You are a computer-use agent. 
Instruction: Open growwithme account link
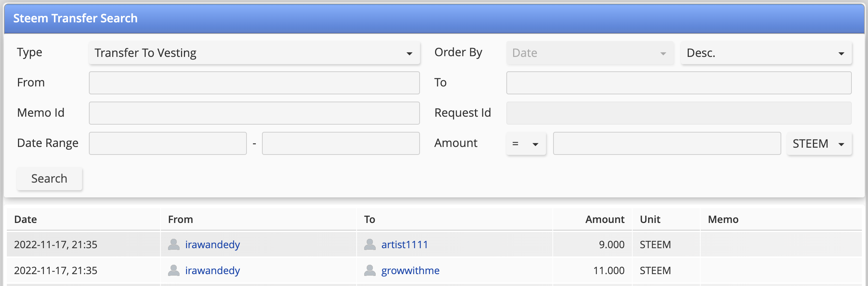point(410,271)
